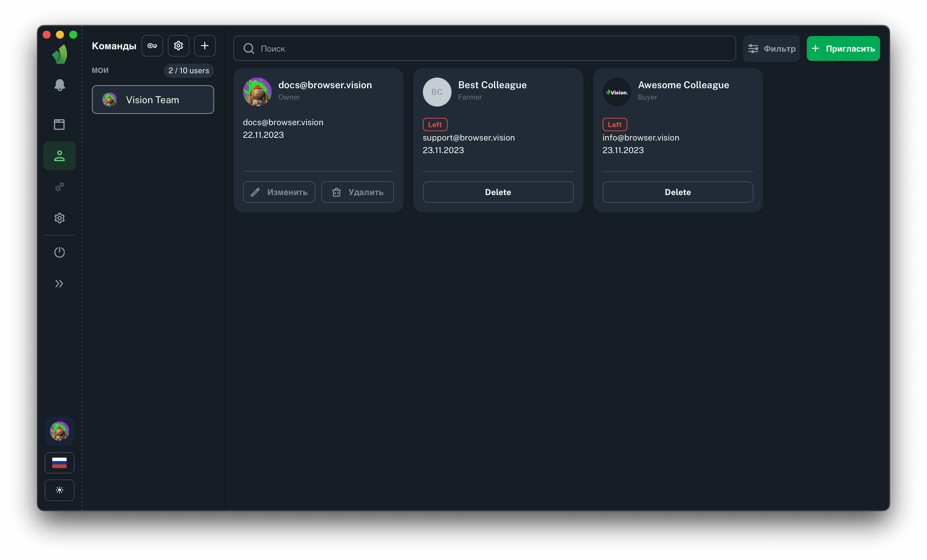Click the Awesome Colleague name heading
Screen dimensions: 927x560
[x=684, y=85]
